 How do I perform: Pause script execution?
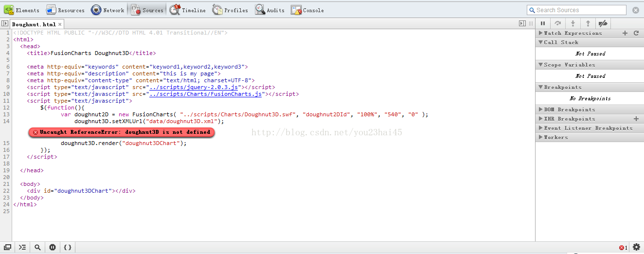(543, 23)
